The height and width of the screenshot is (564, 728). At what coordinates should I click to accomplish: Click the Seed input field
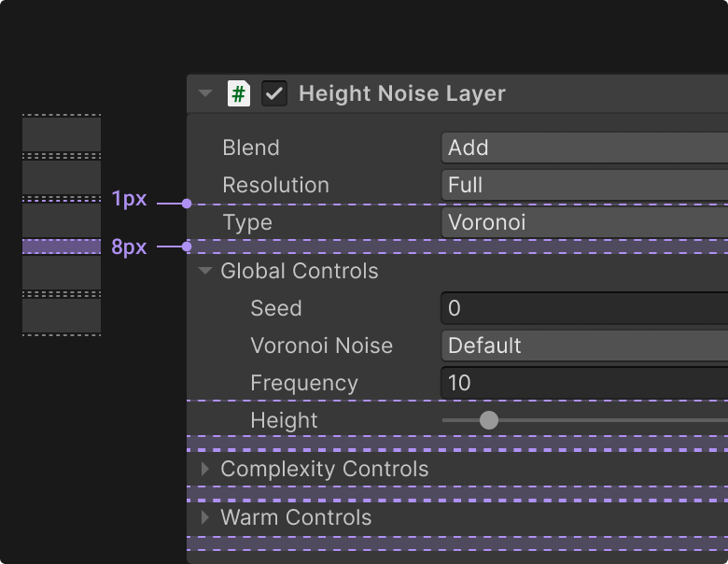point(584,308)
